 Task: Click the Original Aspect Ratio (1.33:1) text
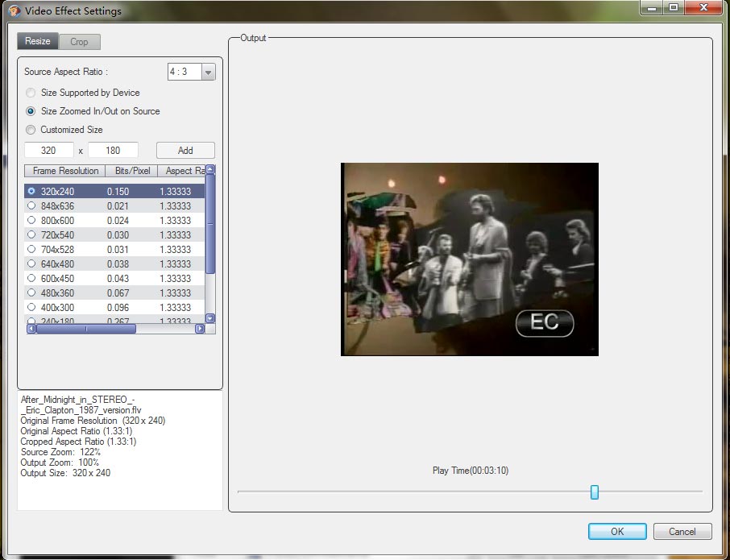[x=77, y=431]
